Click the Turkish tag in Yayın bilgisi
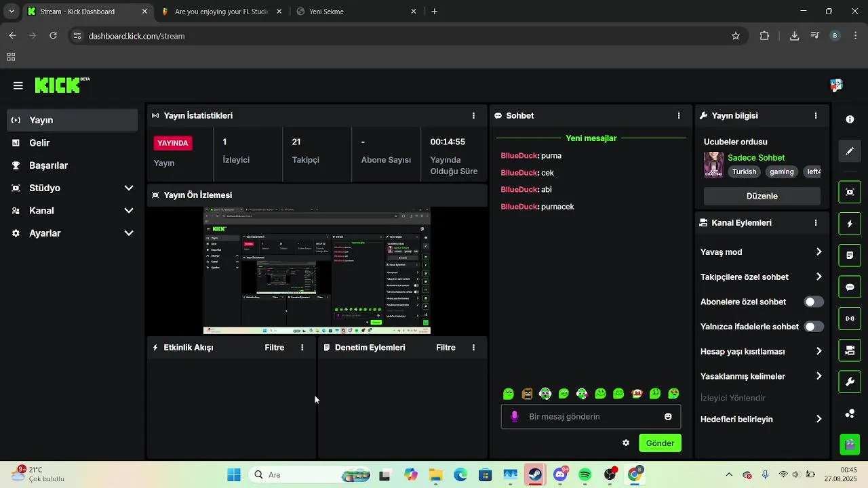868x488 pixels. (x=744, y=172)
